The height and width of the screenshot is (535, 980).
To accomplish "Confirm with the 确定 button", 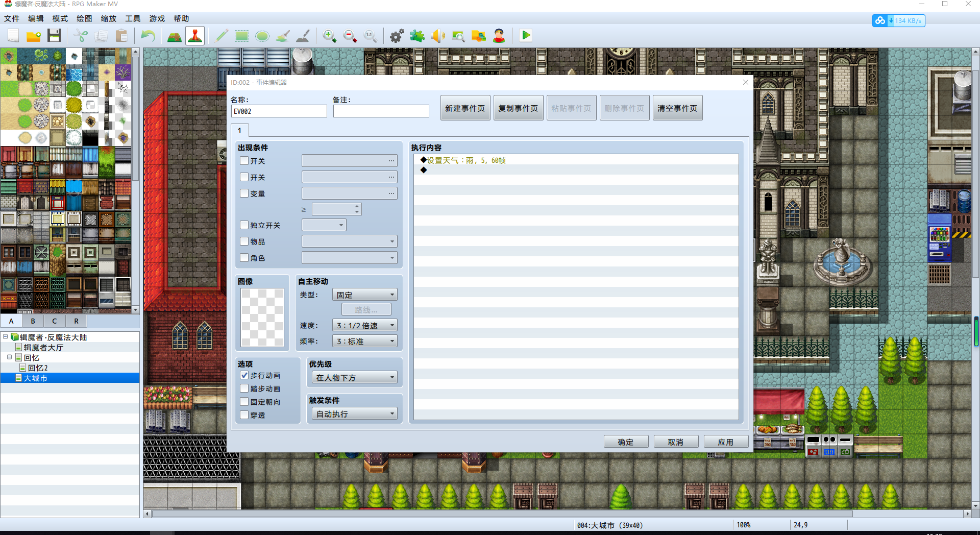I will click(626, 442).
